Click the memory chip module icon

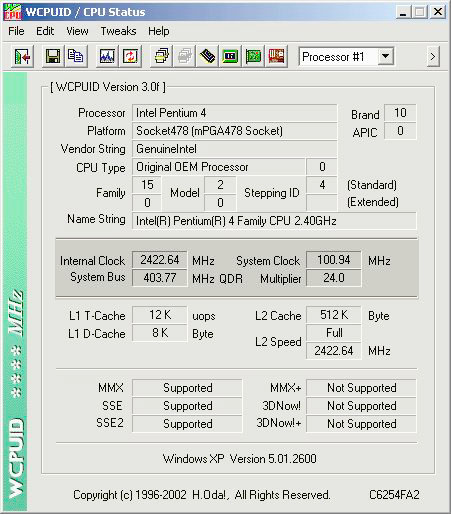point(207,57)
